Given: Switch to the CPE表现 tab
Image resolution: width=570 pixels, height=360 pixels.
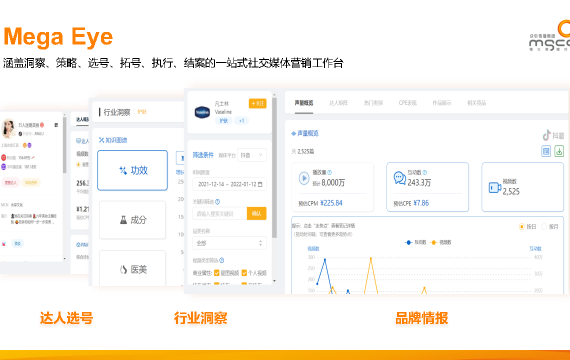Looking at the screenshot, I should (x=408, y=103).
